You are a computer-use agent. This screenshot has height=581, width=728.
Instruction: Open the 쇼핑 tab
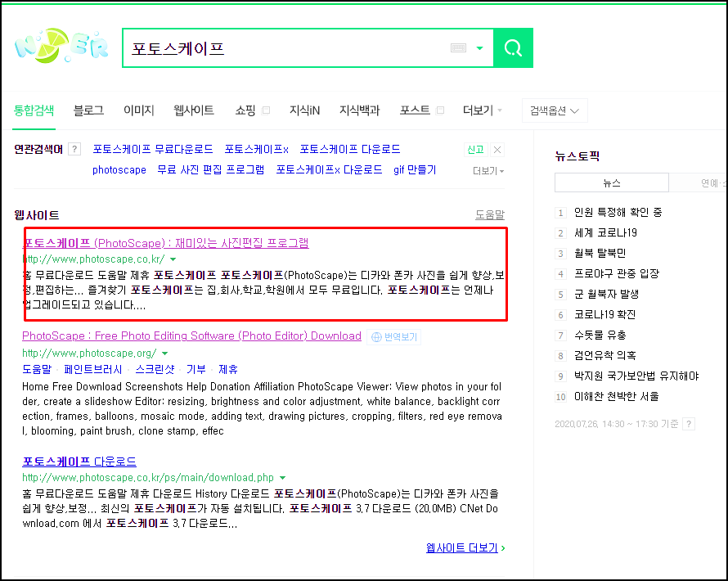coord(245,110)
